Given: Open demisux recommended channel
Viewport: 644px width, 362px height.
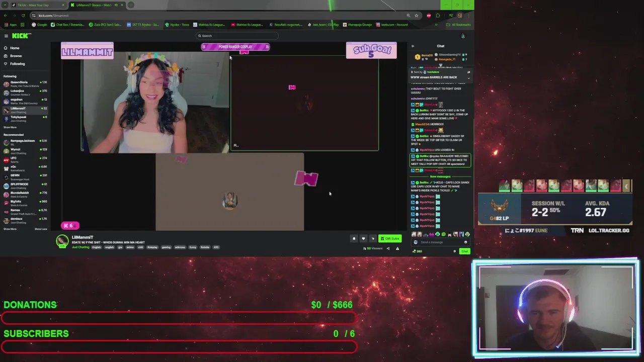Looking at the screenshot, I should (x=25, y=220).
